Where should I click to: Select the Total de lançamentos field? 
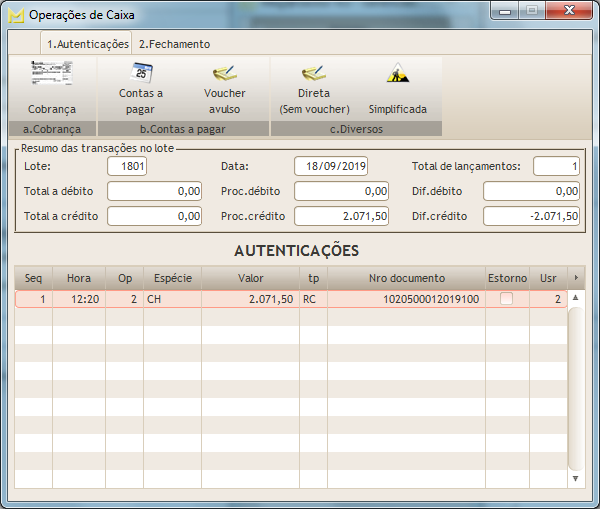pyautogui.click(x=556, y=166)
